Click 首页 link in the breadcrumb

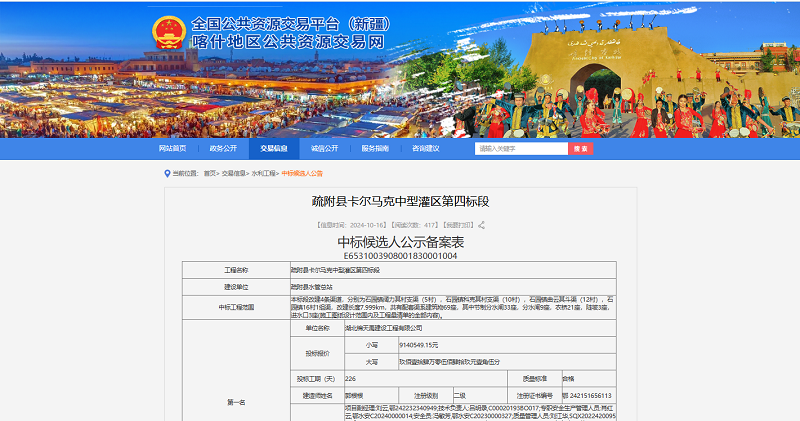pos(210,173)
